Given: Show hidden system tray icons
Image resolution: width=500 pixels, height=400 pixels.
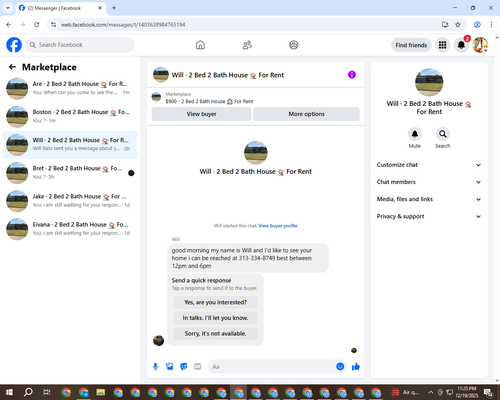Looking at the screenshot, I should [430, 392].
